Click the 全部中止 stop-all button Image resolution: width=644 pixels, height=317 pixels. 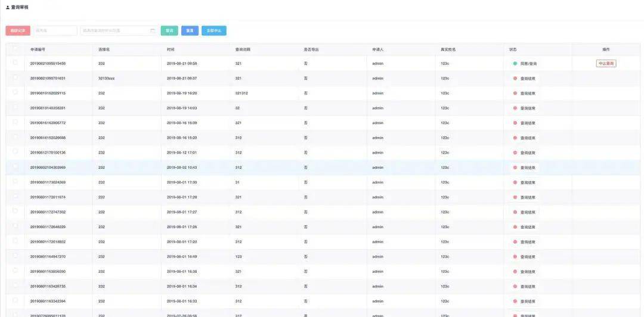coord(213,30)
